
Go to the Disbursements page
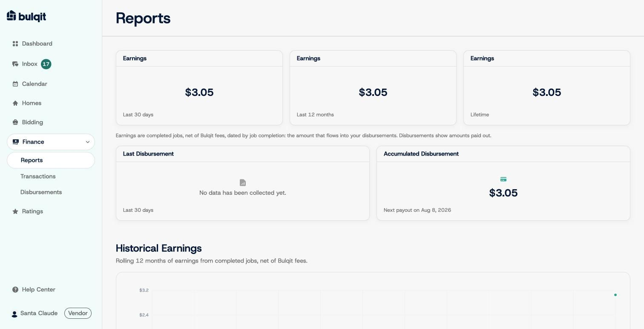pyautogui.click(x=41, y=192)
